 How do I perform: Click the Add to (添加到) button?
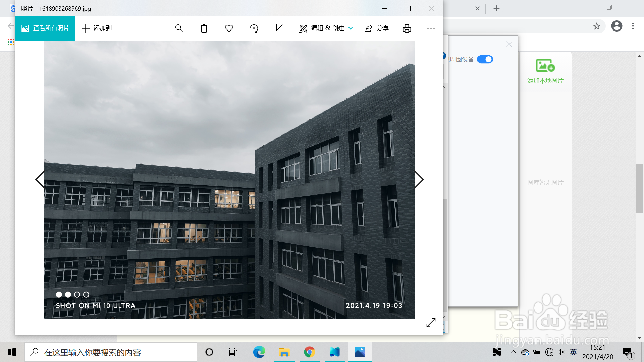pyautogui.click(x=97, y=28)
